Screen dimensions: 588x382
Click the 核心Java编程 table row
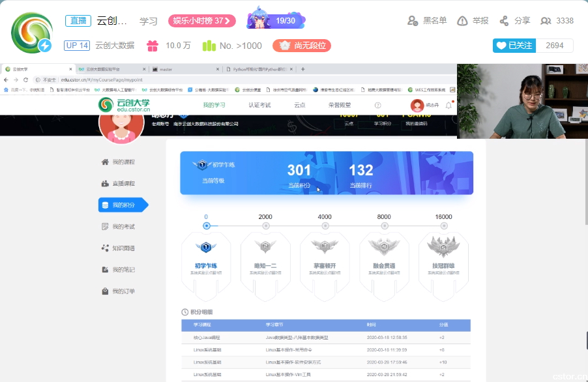[x=326, y=338]
